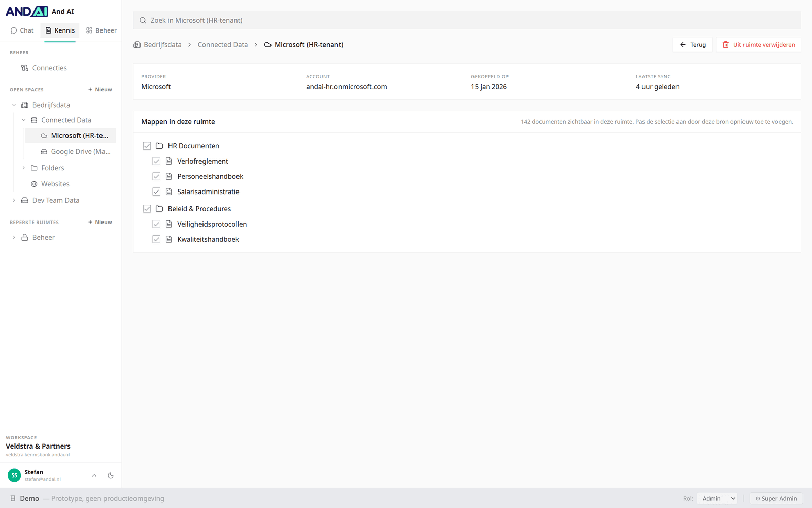Click the Salarisadministratie document name
Image resolution: width=812 pixels, height=508 pixels.
coord(208,192)
